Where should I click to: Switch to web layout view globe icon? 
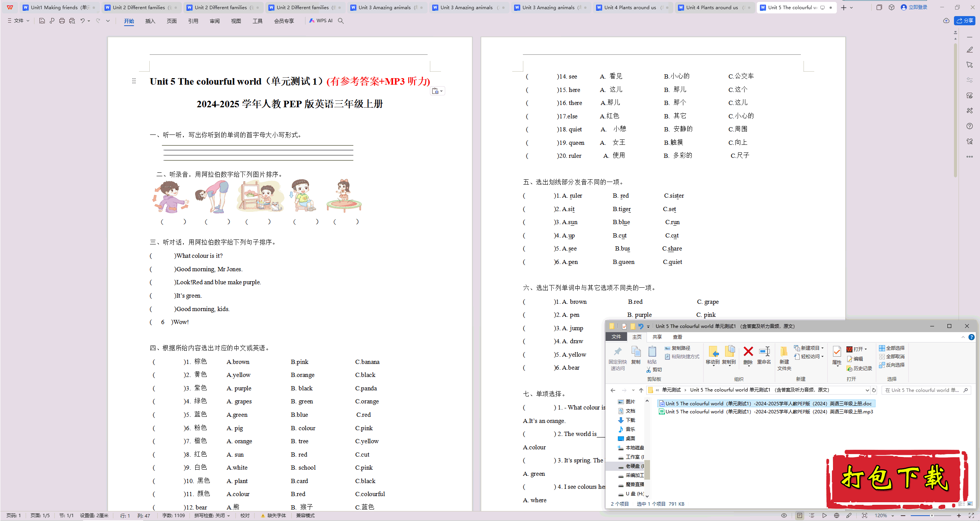point(837,516)
